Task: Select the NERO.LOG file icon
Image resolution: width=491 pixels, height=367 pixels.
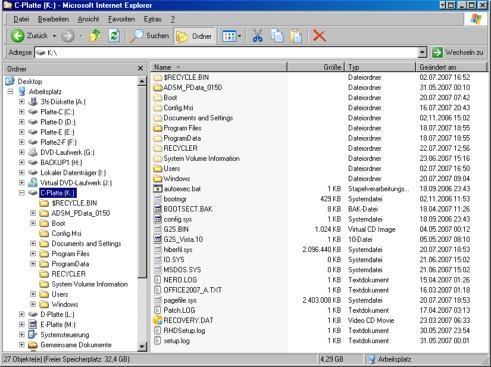Action: [157, 280]
